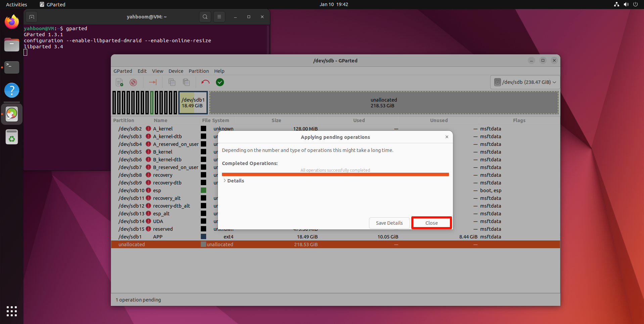Open the terminal hamburger menu
This screenshot has height=324, width=644.
[x=219, y=17]
